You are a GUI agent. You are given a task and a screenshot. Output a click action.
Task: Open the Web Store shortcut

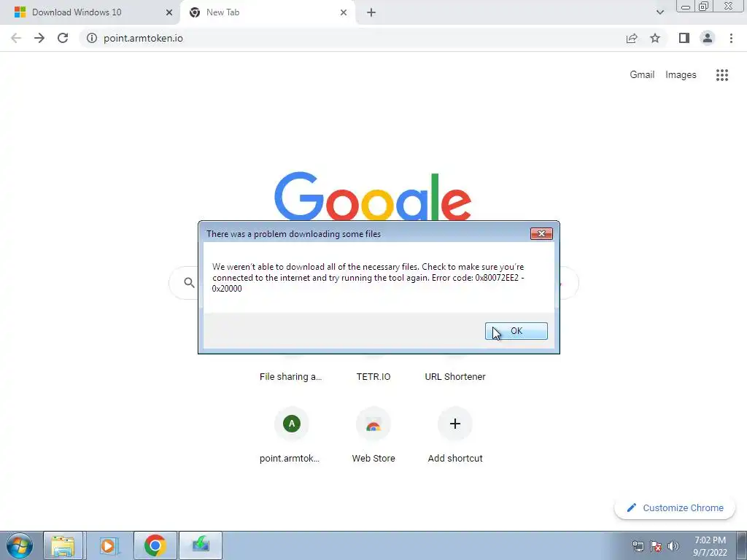(x=373, y=435)
